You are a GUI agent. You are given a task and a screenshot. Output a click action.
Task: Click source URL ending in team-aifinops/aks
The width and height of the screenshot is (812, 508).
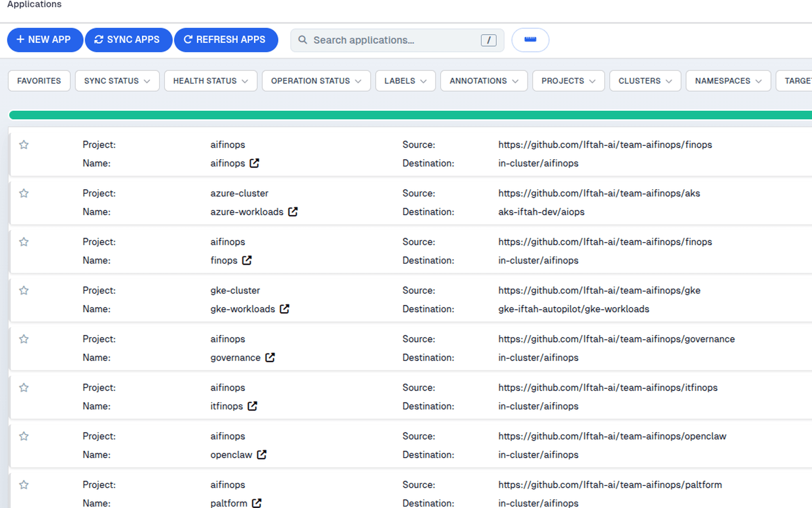pos(599,193)
